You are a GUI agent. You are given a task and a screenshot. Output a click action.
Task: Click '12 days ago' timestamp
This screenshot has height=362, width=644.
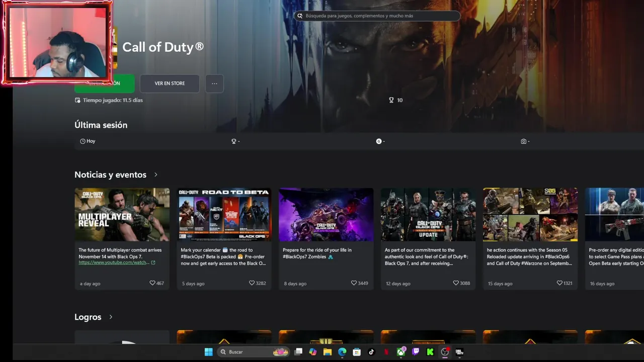click(x=398, y=284)
